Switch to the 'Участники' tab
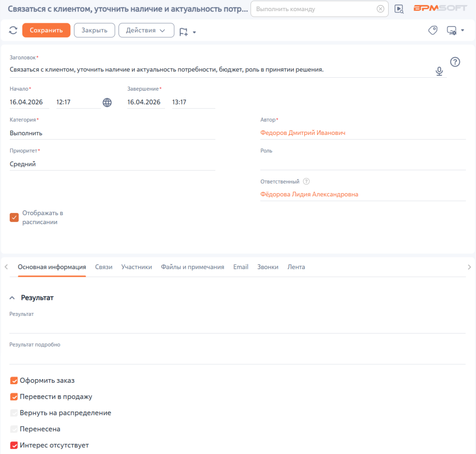 pos(137,267)
